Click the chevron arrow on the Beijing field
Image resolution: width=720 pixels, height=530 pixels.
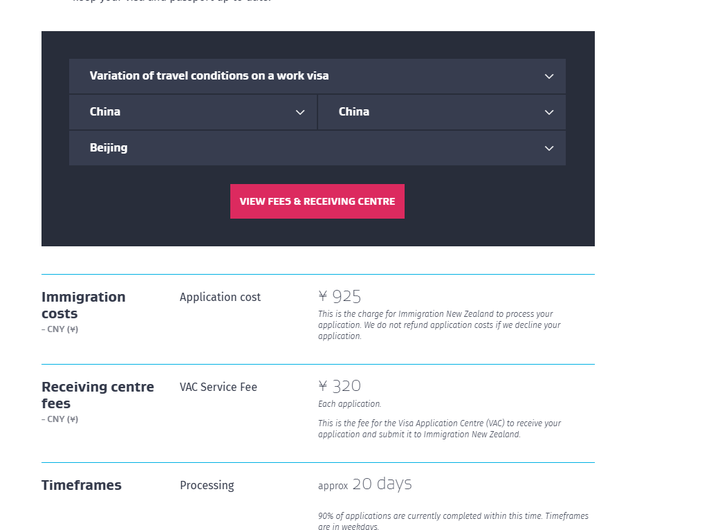(x=549, y=148)
